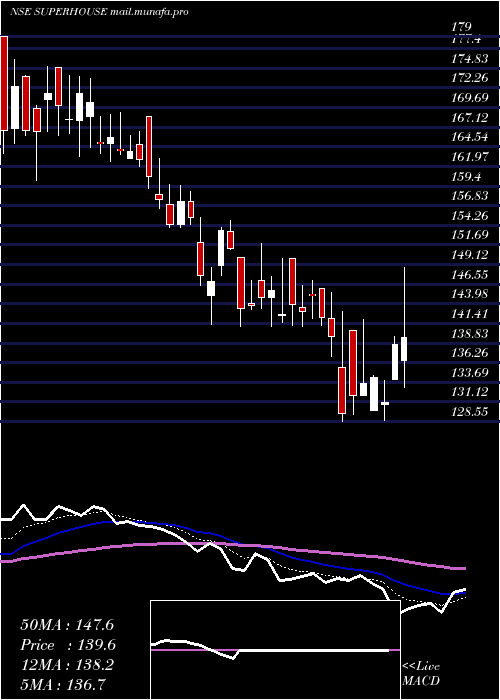The width and height of the screenshot is (500, 700).
Task: Click the 149.12 price axis label
Action: pyautogui.click(x=471, y=254)
